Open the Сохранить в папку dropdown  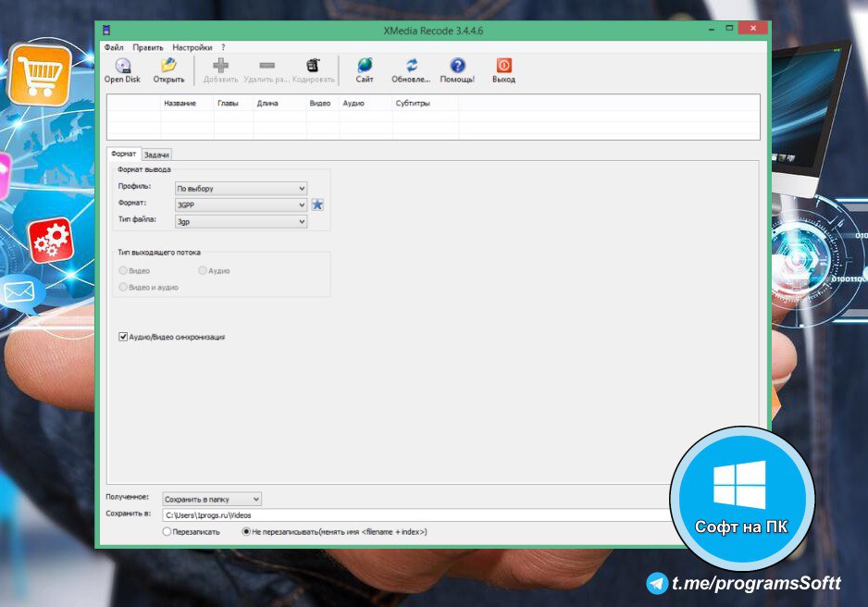click(212, 499)
